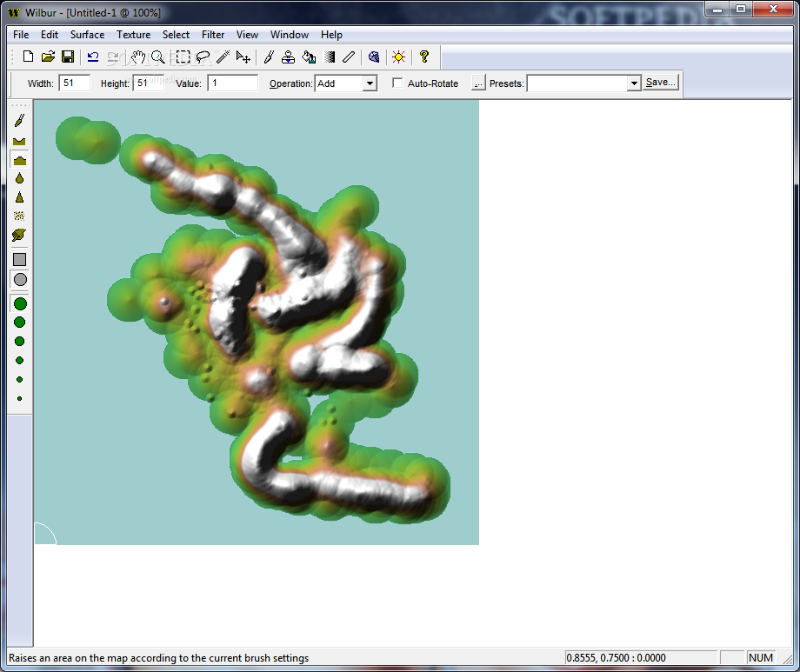The image size is (800, 672).
Task: Pick the third-largest green brush size
Action: (19, 342)
